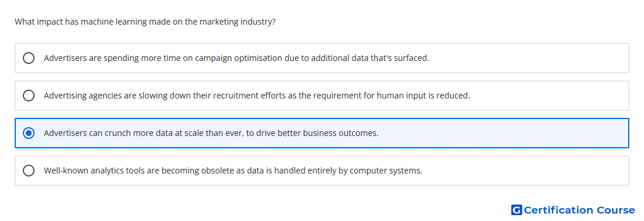
Task: Click the checked radio for 'crunch more data'
Action: click(29, 133)
